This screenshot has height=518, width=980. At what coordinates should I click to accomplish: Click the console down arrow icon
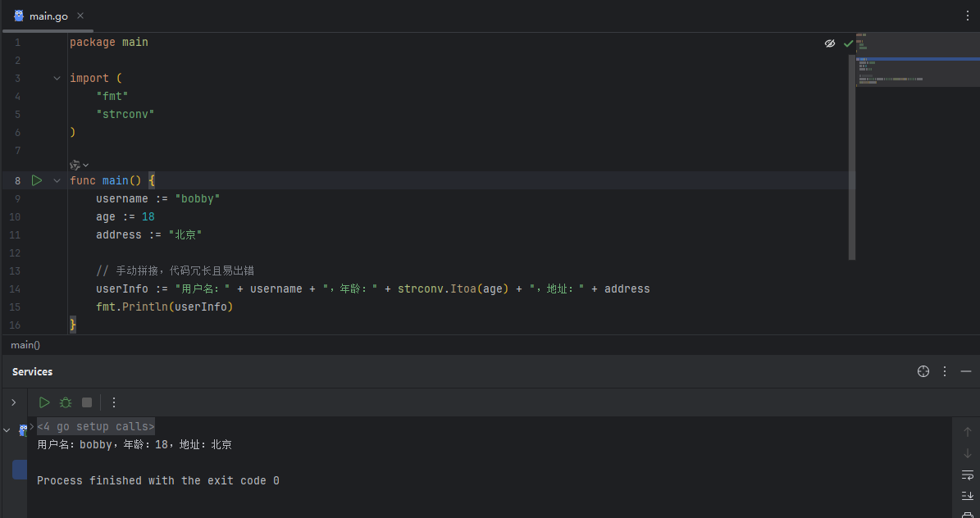pos(967,453)
